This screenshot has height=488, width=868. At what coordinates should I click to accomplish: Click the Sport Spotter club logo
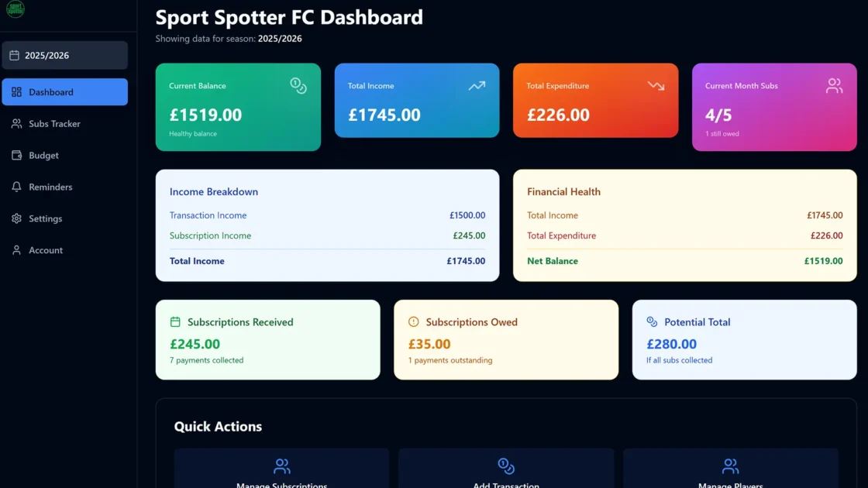point(15,10)
